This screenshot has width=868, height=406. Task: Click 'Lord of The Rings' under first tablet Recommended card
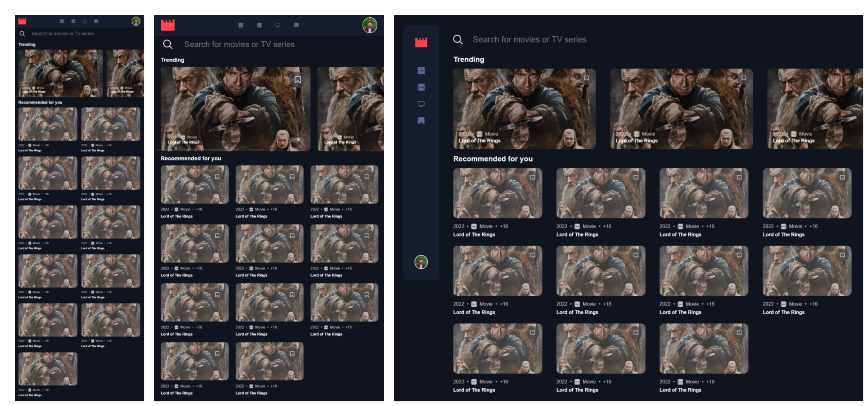pos(176,216)
